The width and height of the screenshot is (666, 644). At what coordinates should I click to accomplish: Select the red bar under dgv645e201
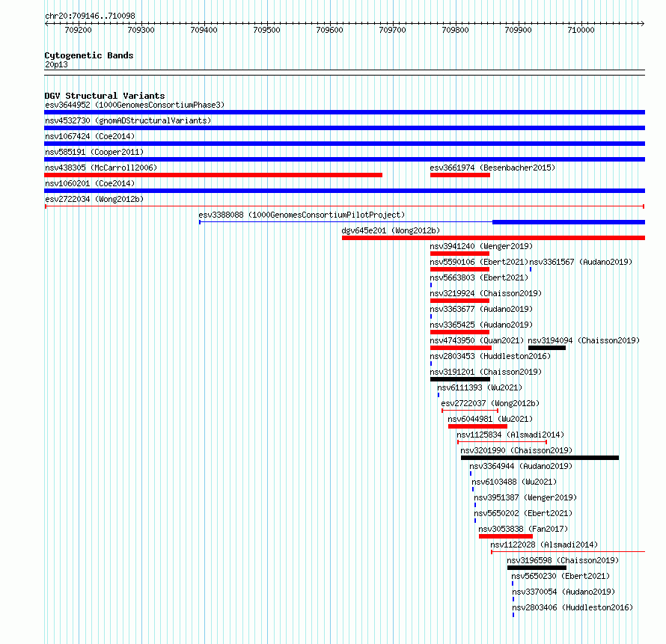tap(494, 238)
